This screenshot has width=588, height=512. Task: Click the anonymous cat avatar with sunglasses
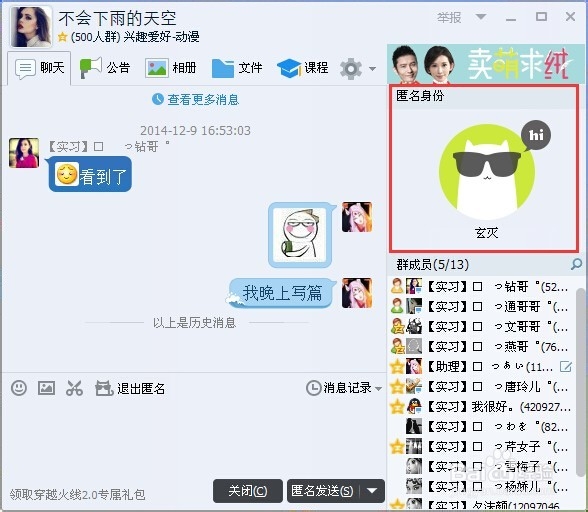[487, 171]
